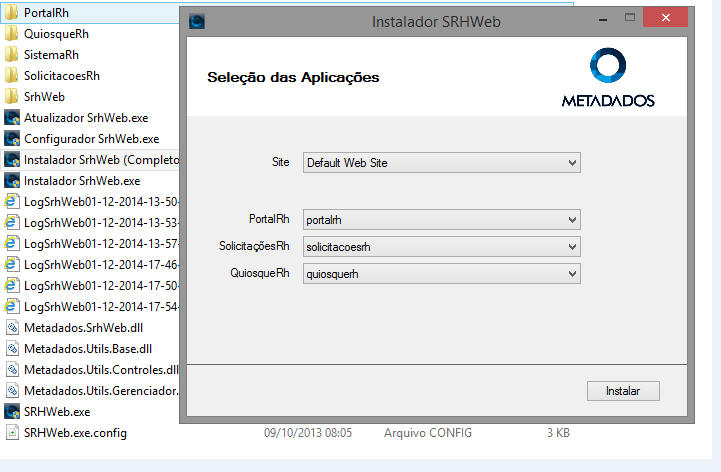721x472 pixels.
Task: Click the Instalador SrhWeb.exe file icon
Action: [x=12, y=180]
